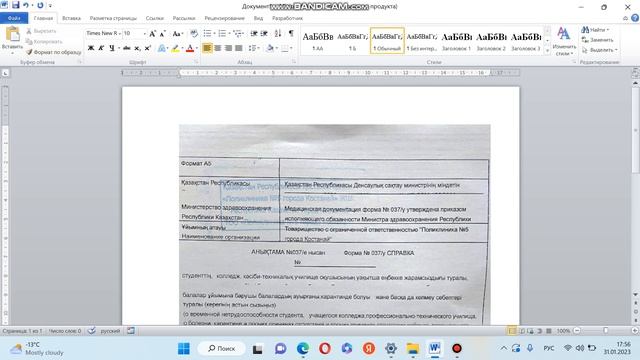The image size is (640, 360).
Task: Switch to the Вставка tab
Action: (71, 18)
